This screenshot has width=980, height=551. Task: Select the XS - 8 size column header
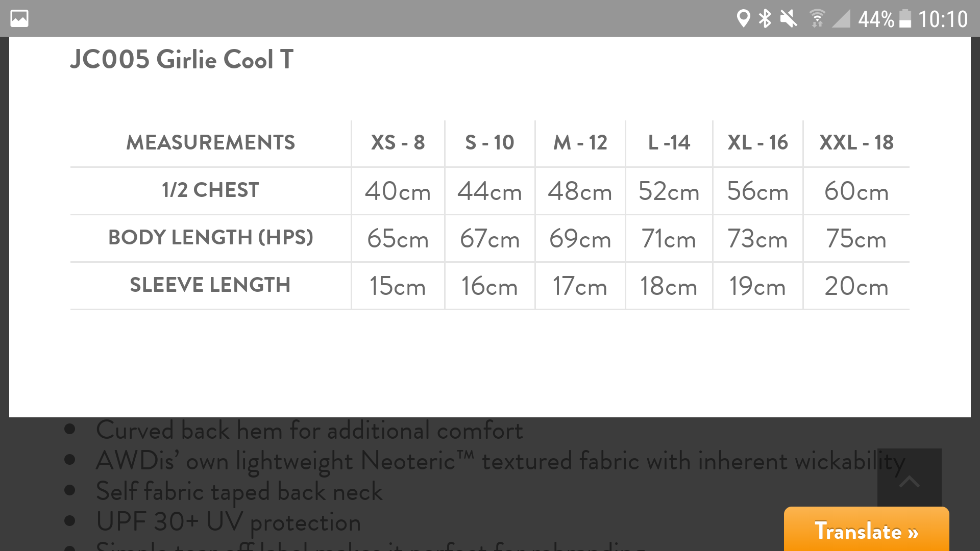398,143
